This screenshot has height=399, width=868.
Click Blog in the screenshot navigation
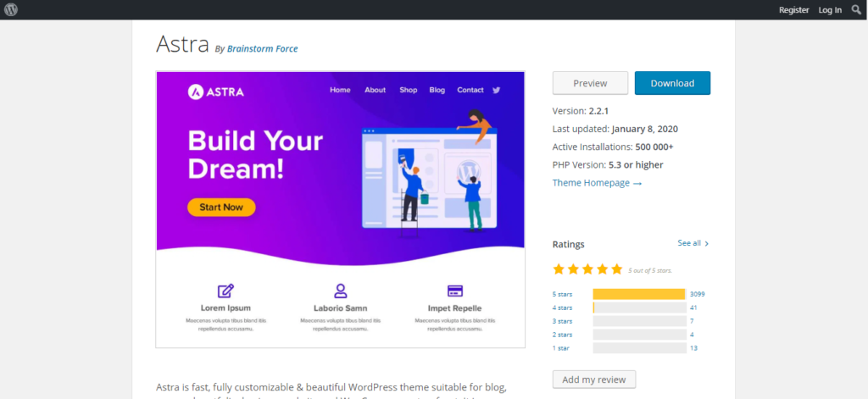(437, 90)
